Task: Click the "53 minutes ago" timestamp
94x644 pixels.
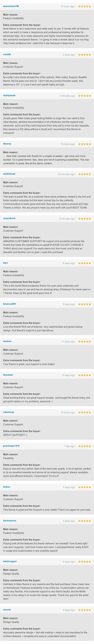Action: click(66, 174)
